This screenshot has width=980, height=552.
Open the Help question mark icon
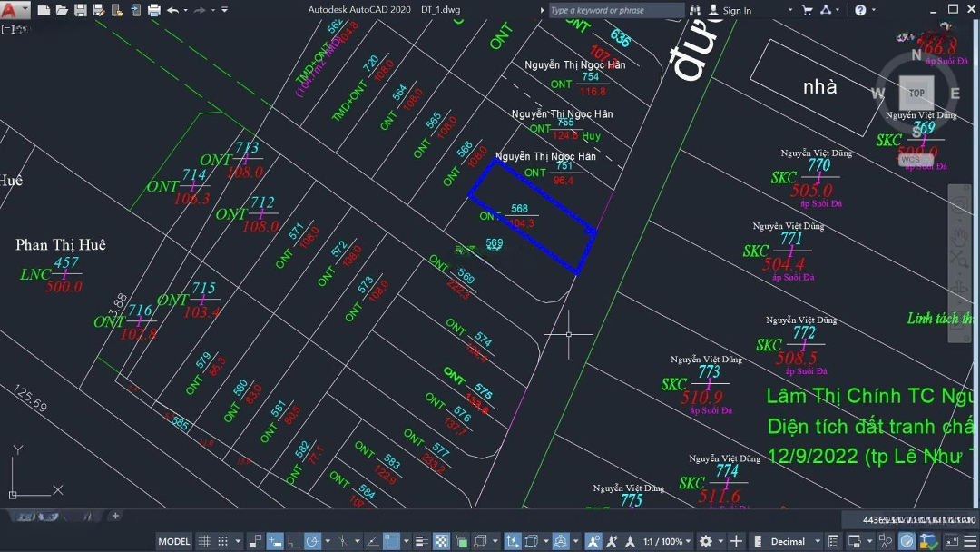click(859, 10)
